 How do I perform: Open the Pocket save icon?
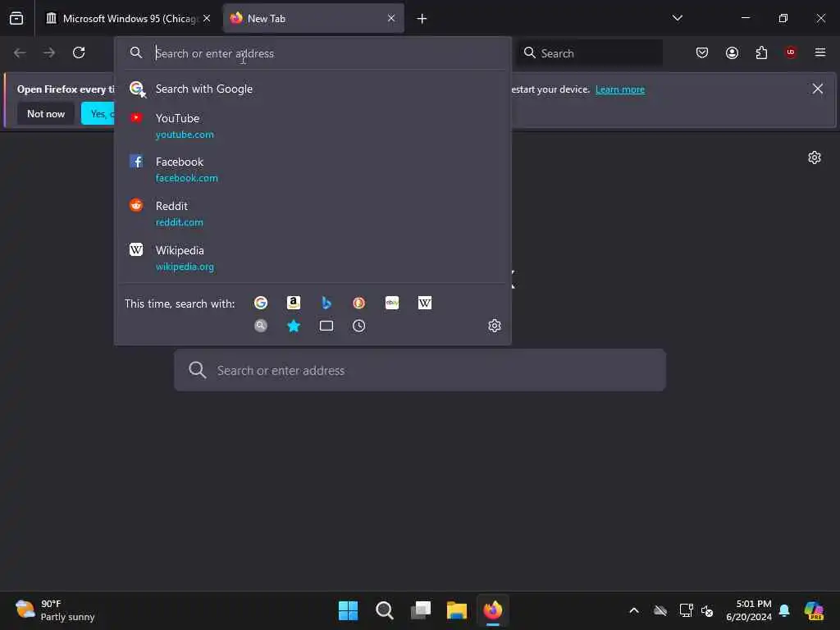[x=702, y=52]
